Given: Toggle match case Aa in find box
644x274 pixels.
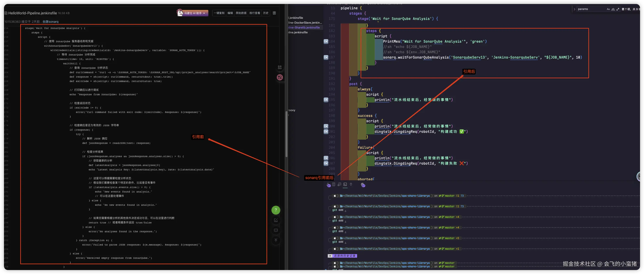Looking at the screenshot, I should (608, 9).
